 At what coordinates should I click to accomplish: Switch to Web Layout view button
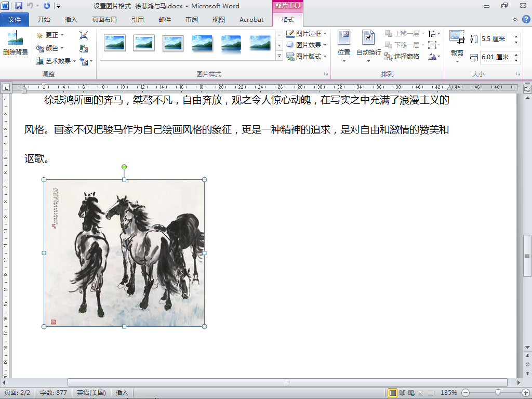click(x=411, y=393)
